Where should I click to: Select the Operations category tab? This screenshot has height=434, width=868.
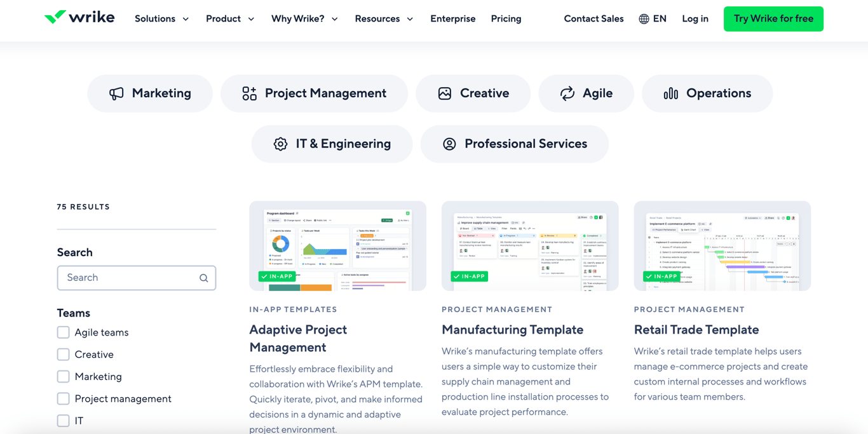(707, 93)
